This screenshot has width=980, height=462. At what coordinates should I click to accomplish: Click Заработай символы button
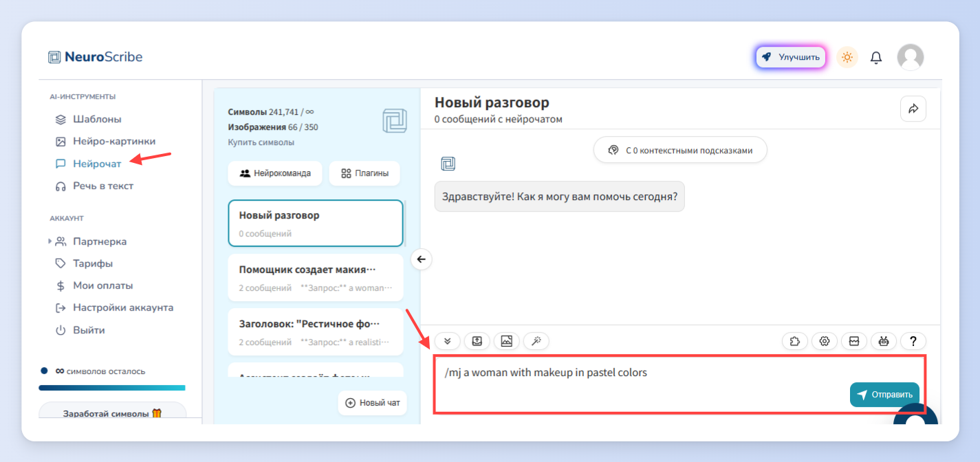click(112, 413)
